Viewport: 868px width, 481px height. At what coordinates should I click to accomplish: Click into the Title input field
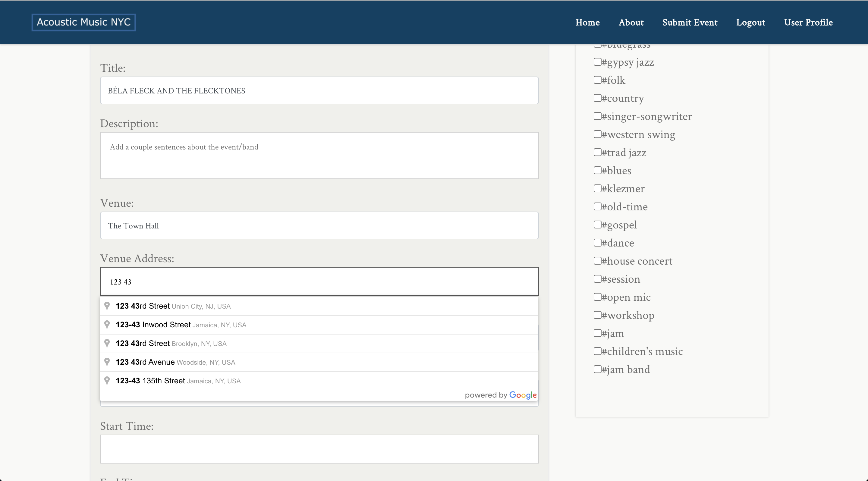[x=319, y=91]
